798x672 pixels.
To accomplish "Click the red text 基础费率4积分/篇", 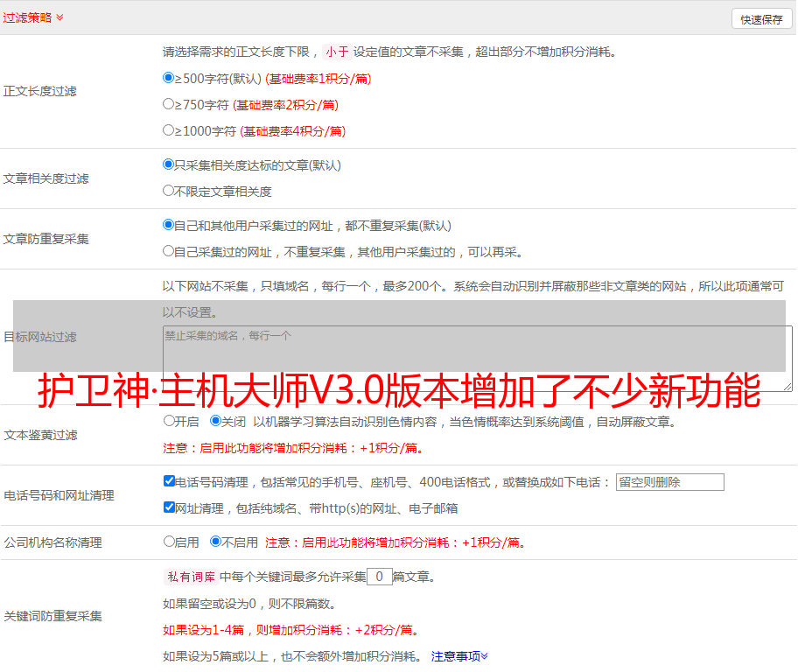I will [292, 131].
